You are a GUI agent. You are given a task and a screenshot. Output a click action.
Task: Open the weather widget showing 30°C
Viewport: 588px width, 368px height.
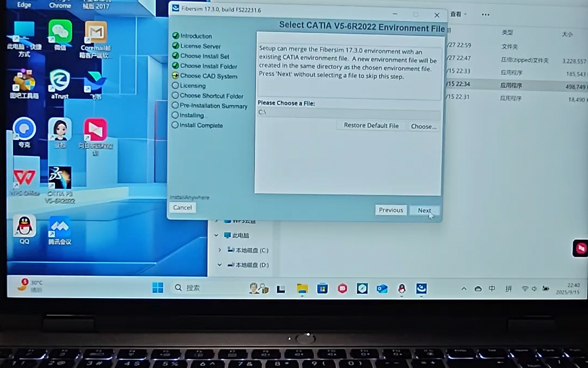click(30, 286)
